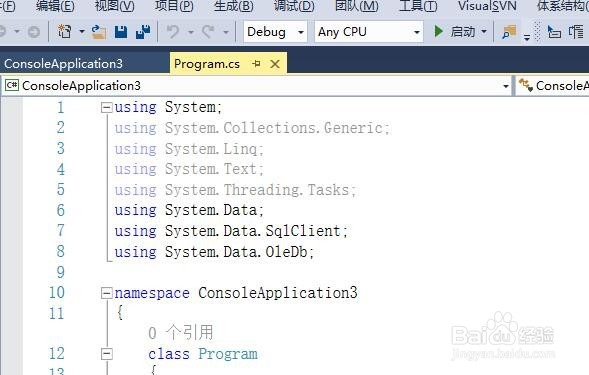Collapse the namespace ConsoleApplication3 block
Viewport: 589px width, 375px height.
point(107,293)
